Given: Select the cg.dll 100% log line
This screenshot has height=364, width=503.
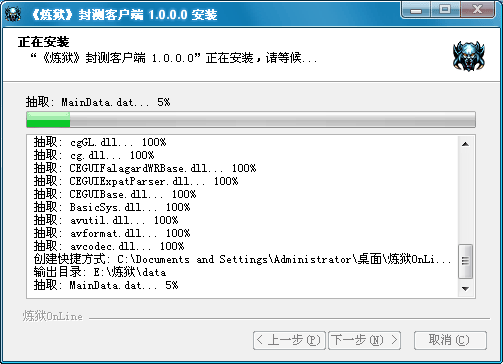Looking at the screenshot, I should pos(94,155).
